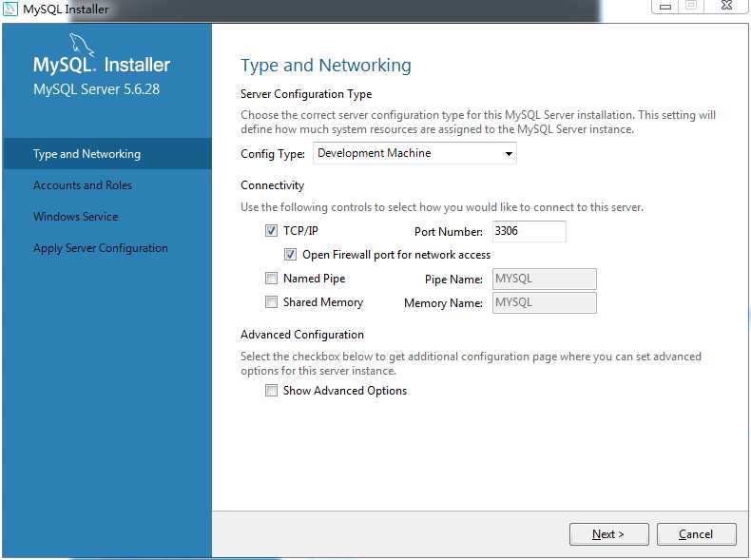Select Type and Networking step in sidebar

107,154
